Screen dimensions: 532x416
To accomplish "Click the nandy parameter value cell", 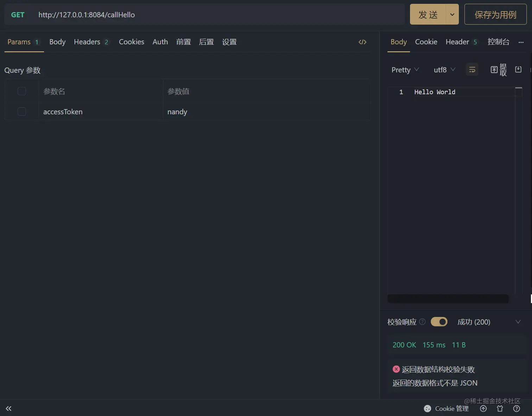I will pos(266,111).
